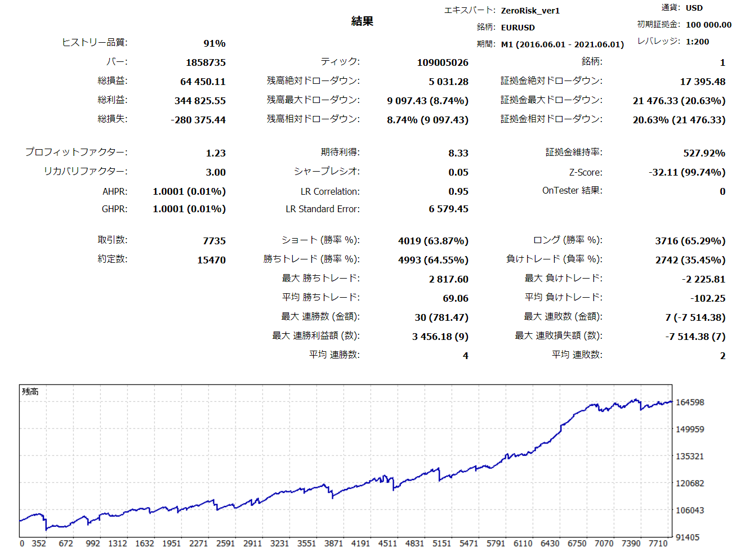Image resolution: width=754 pixels, height=560 pixels.
Task: Click max consecutive losses 7 (-7 514.38)
Action: pos(695,317)
